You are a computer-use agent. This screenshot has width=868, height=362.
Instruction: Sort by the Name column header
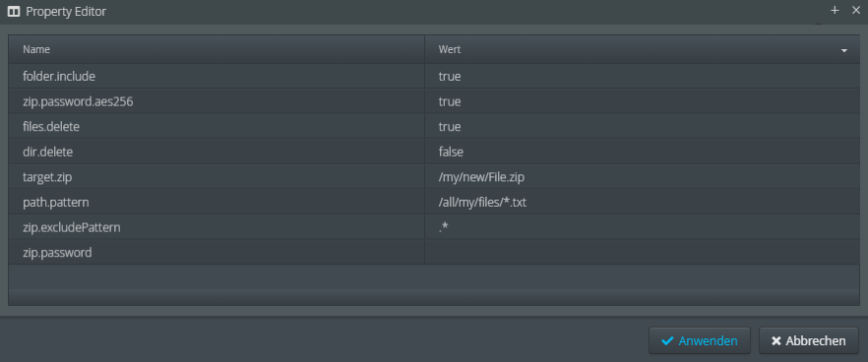point(217,49)
